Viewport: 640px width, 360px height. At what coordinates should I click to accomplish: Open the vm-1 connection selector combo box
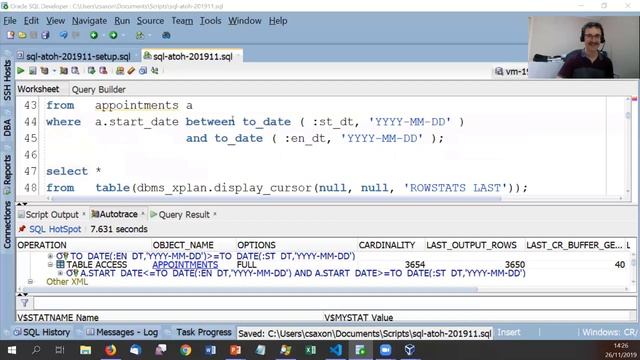511,71
